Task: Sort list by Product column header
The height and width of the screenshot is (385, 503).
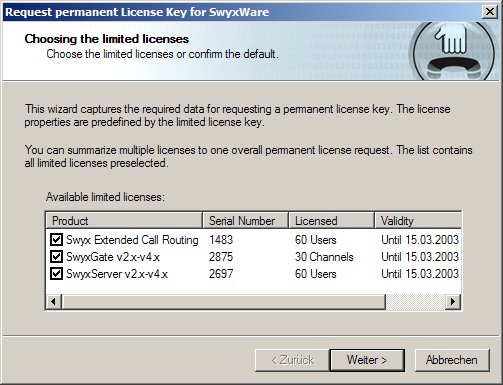Action: coord(124,220)
